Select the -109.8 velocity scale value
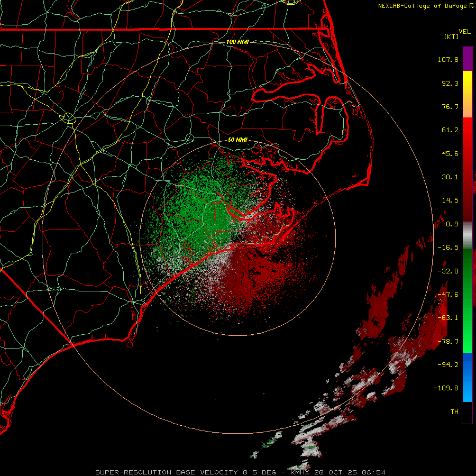The width and height of the screenshot is (476, 476). pyautogui.click(x=446, y=388)
